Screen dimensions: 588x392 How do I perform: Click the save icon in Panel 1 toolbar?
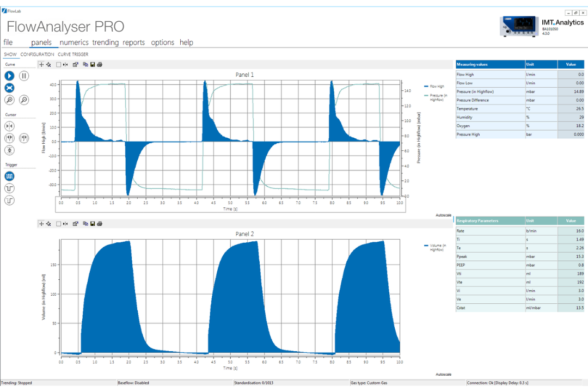[93, 64]
